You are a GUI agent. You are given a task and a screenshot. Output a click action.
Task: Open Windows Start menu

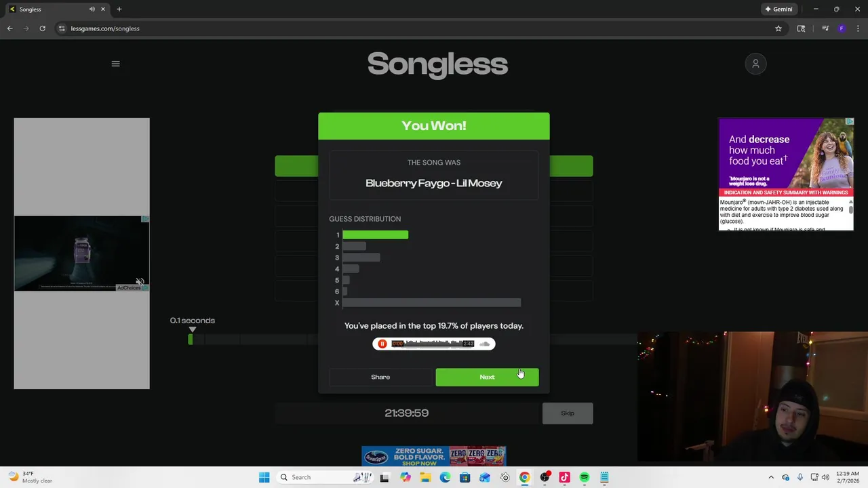point(264,477)
